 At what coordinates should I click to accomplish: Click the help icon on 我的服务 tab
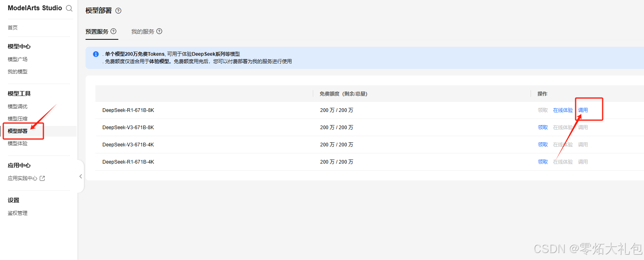159,31
